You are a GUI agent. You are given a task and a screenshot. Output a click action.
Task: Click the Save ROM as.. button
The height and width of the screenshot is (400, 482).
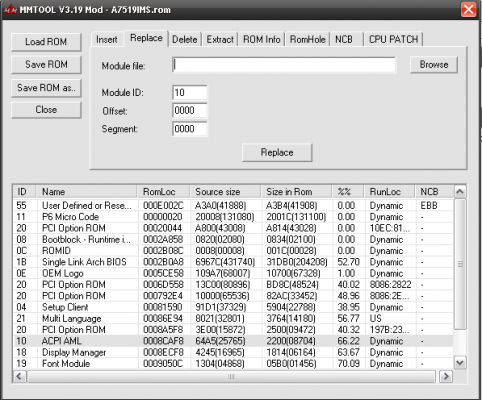[46, 88]
